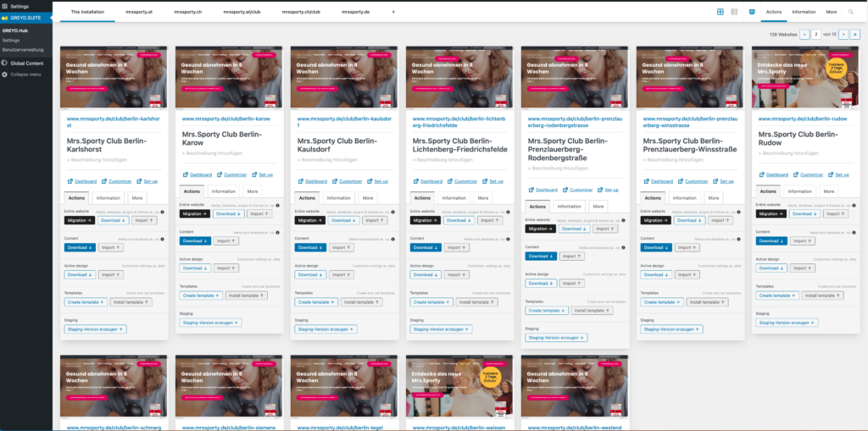868x431 pixels.
Task: Open More tab of Berlin-Karow card
Action: (253, 191)
